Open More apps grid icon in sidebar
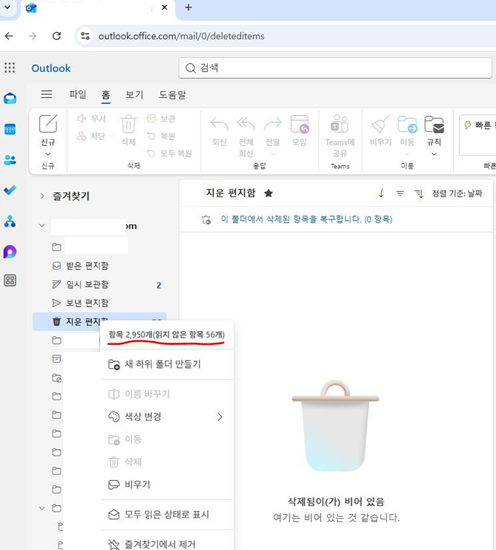496x550 pixels. 10,280
